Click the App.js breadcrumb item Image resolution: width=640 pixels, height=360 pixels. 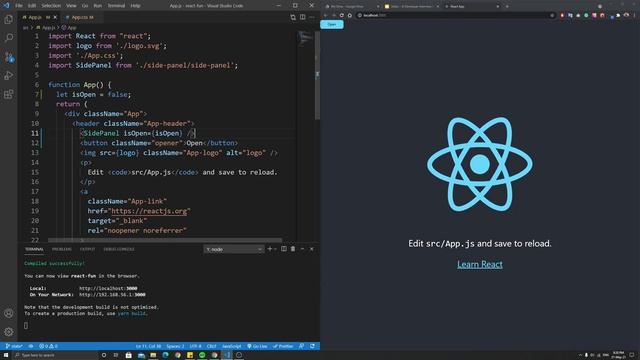[46, 28]
